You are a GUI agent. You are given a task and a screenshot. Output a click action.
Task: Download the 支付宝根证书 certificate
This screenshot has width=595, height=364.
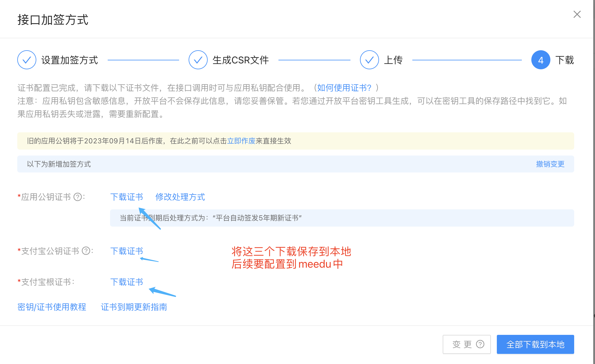127,282
